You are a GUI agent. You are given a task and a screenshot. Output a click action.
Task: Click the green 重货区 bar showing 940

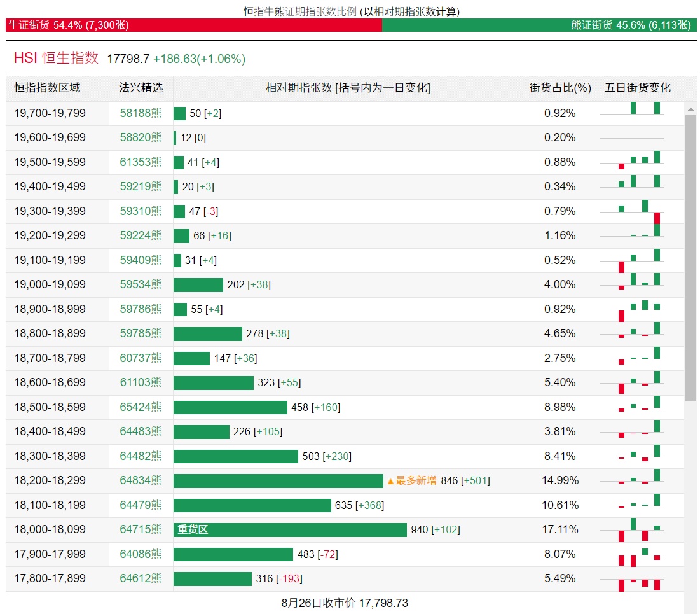point(290,530)
